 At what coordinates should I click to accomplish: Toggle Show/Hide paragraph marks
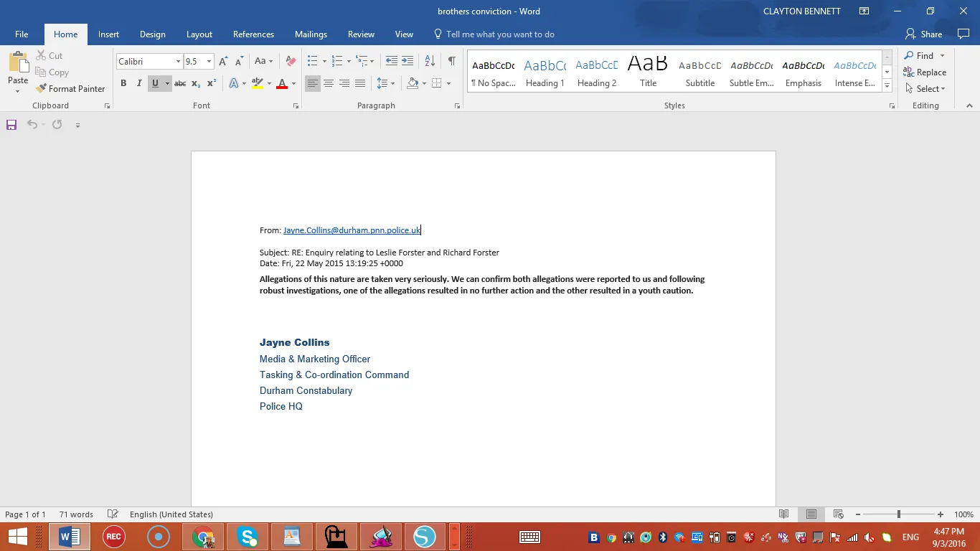pos(451,61)
